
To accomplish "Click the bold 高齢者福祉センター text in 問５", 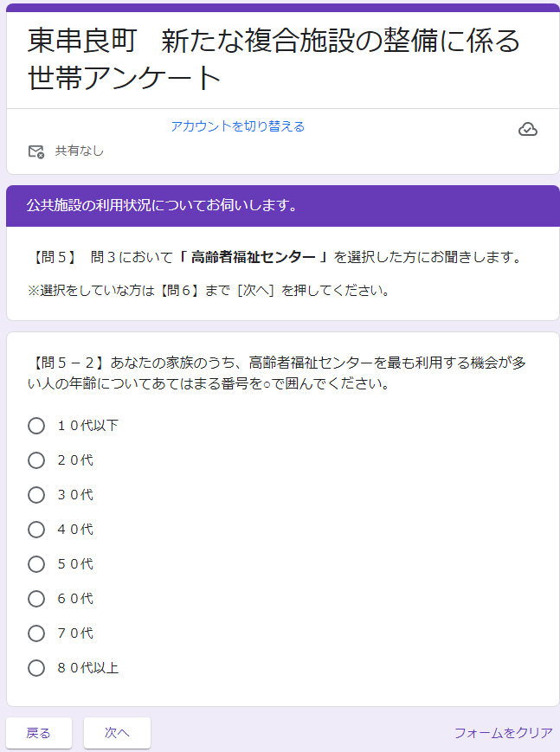I will 257,257.
